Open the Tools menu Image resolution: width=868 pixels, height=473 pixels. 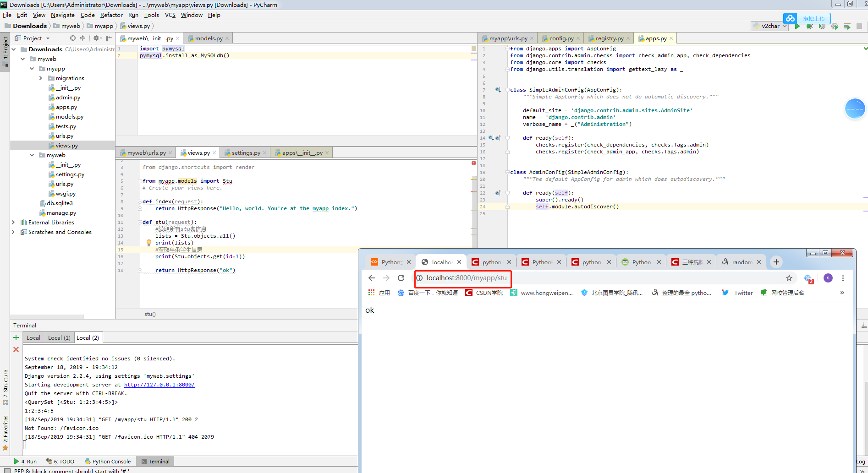(151, 15)
